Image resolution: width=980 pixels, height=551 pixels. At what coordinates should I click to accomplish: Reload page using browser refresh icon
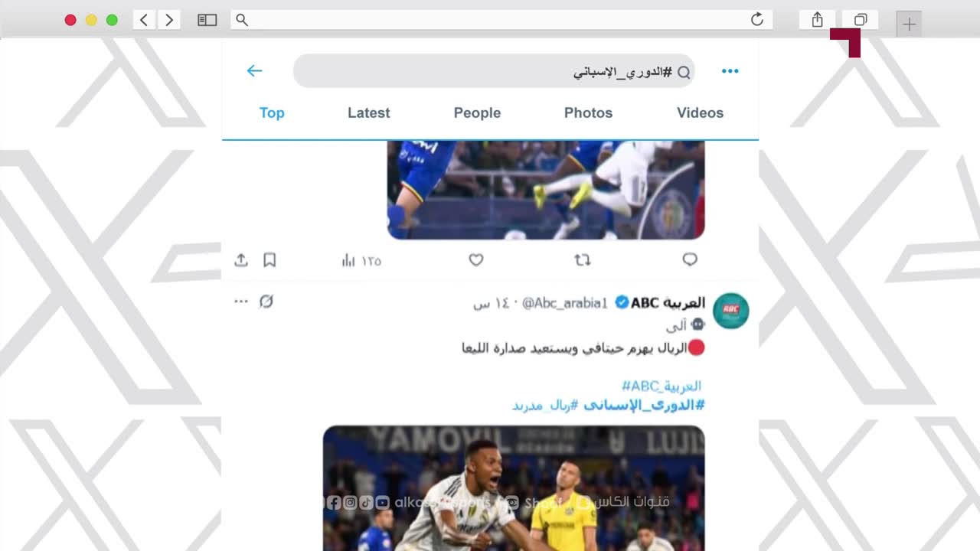(x=757, y=20)
